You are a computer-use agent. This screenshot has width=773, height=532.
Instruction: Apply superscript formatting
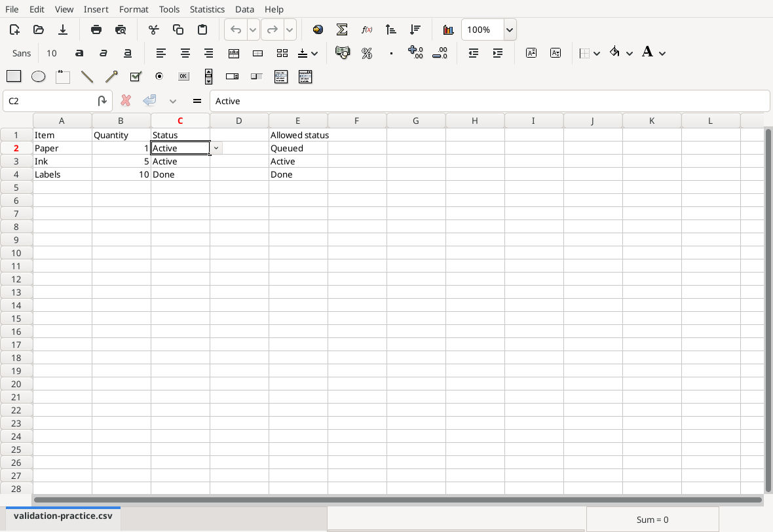[x=531, y=53]
